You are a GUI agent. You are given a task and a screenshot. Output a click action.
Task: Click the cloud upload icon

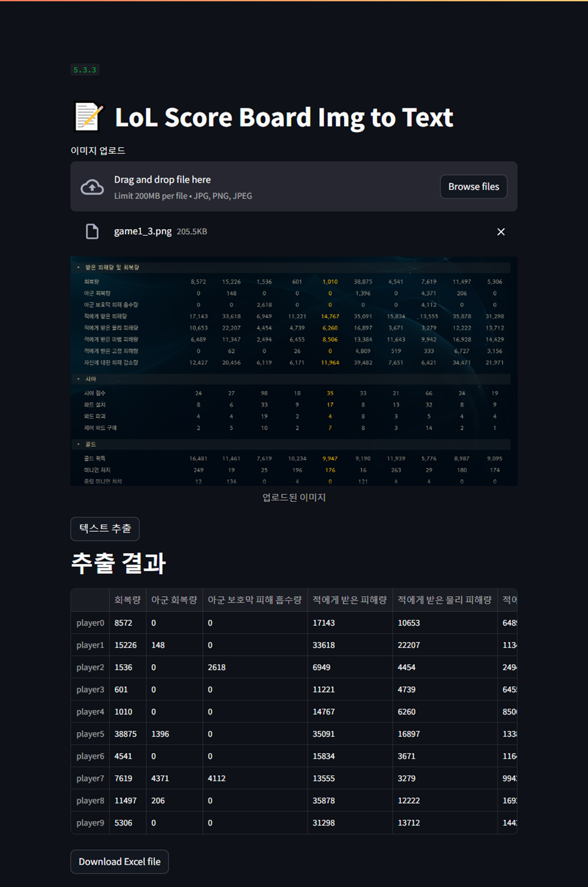[x=92, y=187]
